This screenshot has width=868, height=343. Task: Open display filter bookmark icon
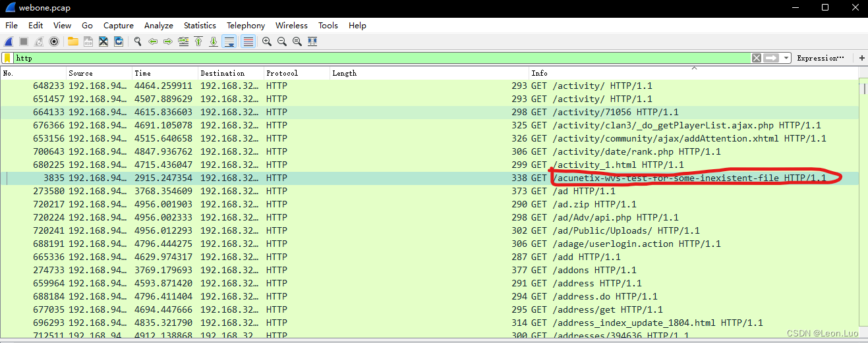tap(7, 58)
